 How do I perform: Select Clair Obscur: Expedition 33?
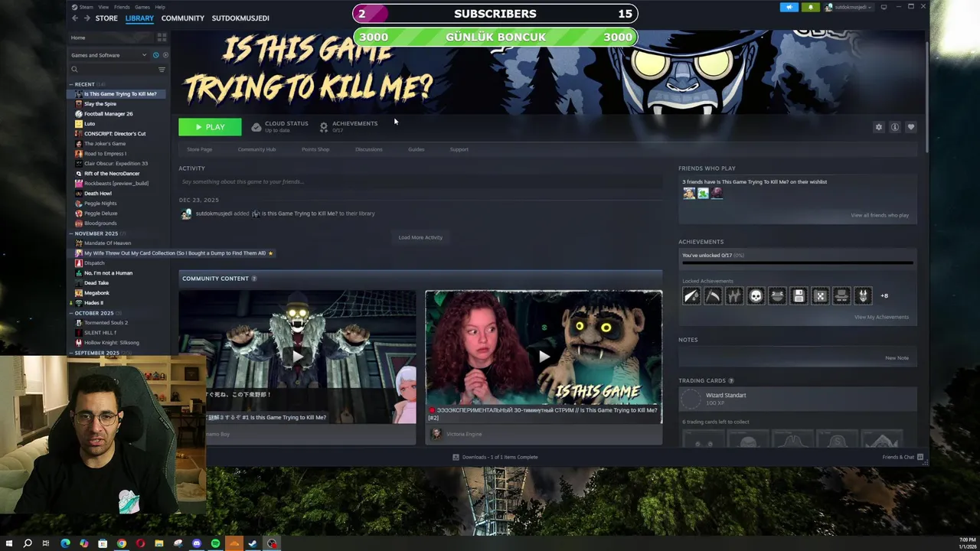(x=116, y=164)
